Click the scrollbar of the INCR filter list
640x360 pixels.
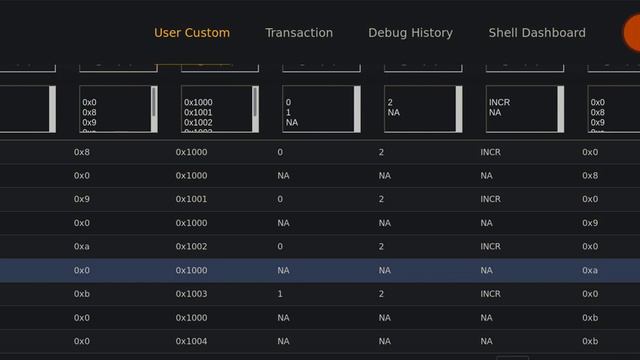tap(561, 109)
